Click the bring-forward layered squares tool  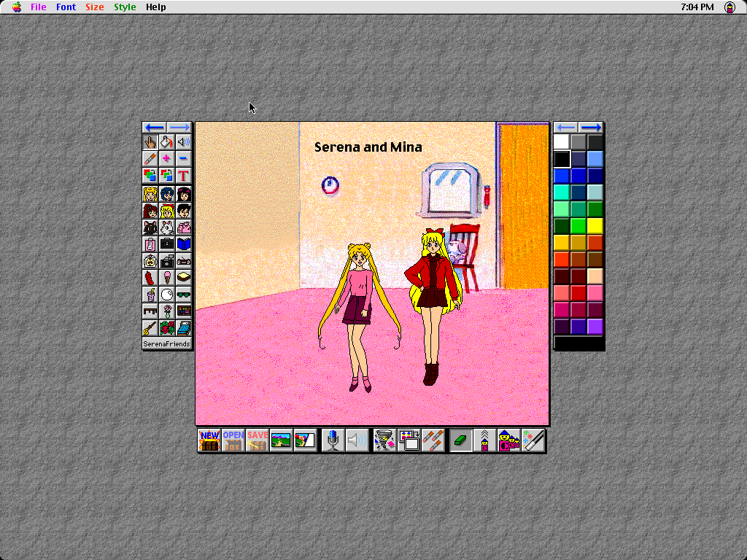click(x=150, y=175)
